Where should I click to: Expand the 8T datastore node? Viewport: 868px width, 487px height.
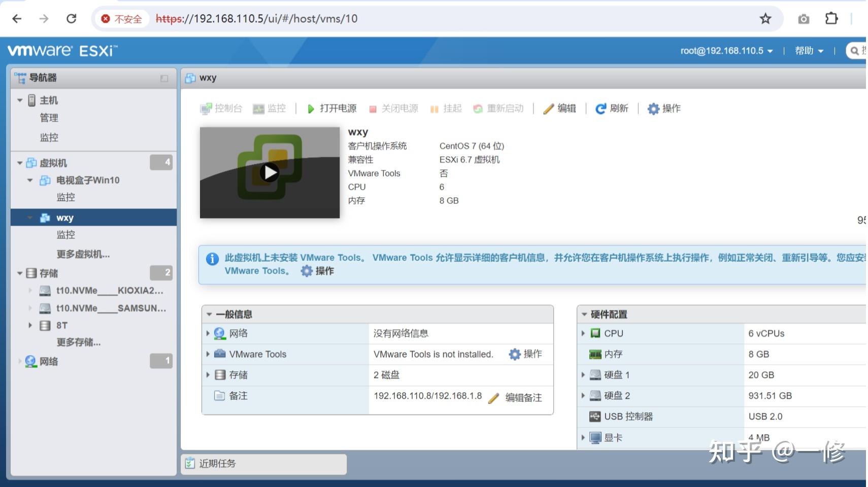click(x=30, y=325)
